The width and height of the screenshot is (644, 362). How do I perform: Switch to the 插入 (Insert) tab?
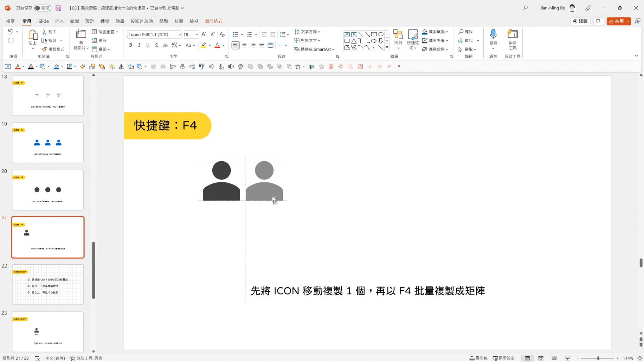pos(59,21)
